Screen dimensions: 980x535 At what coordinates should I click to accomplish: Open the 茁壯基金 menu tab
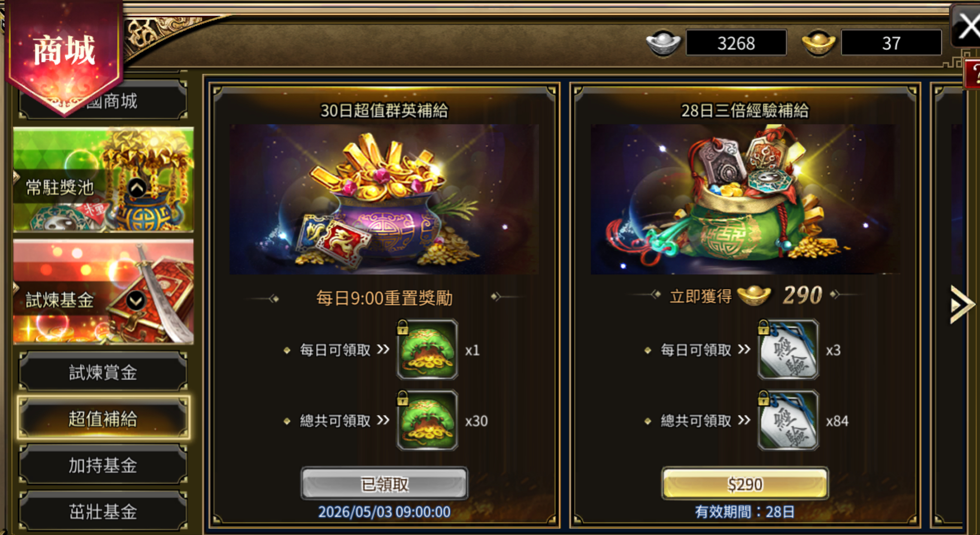pyautogui.click(x=103, y=511)
